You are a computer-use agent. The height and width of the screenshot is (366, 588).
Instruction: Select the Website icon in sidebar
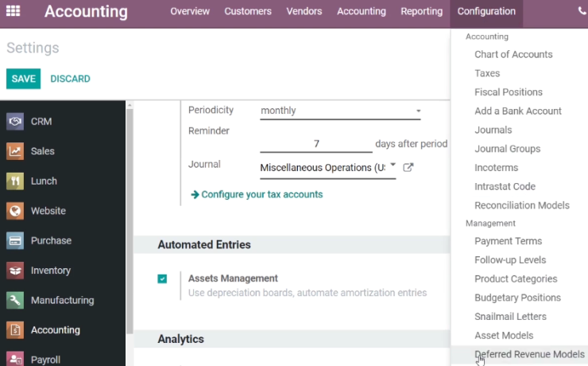click(x=15, y=211)
